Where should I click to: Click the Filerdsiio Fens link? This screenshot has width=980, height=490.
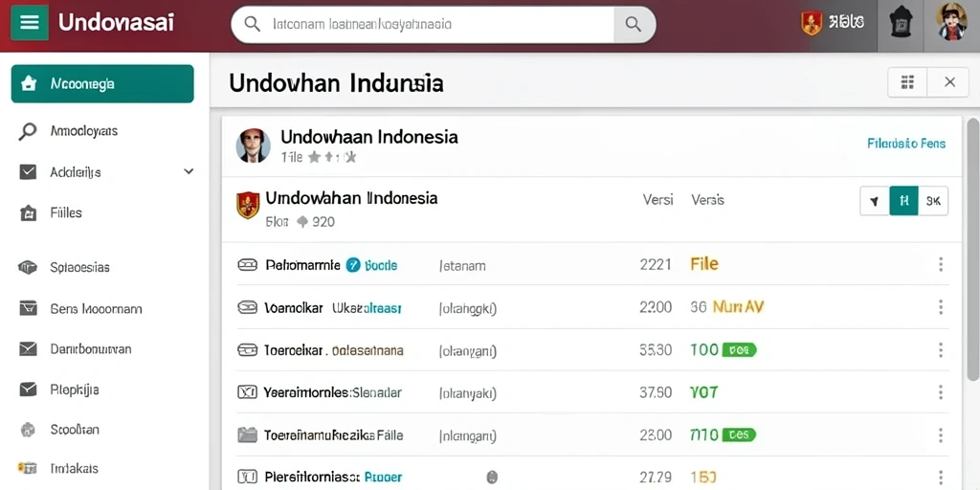point(906,144)
